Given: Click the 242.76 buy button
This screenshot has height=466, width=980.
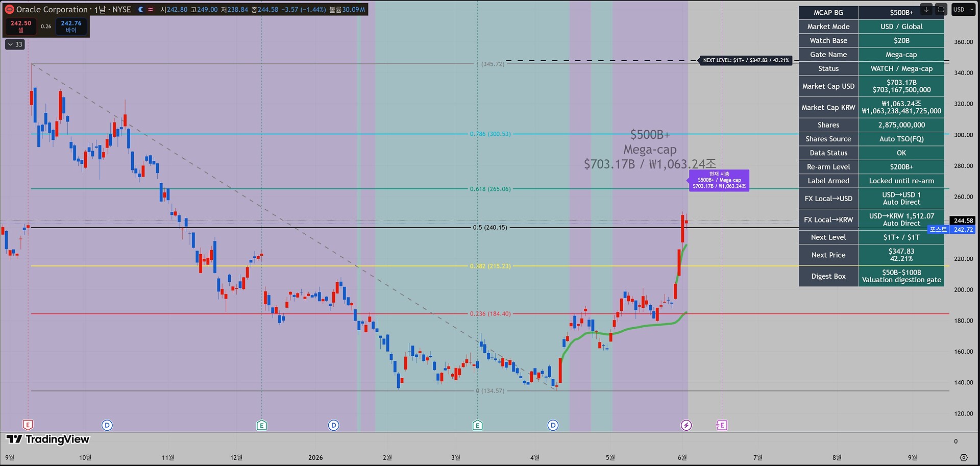Looking at the screenshot, I should [x=71, y=26].
